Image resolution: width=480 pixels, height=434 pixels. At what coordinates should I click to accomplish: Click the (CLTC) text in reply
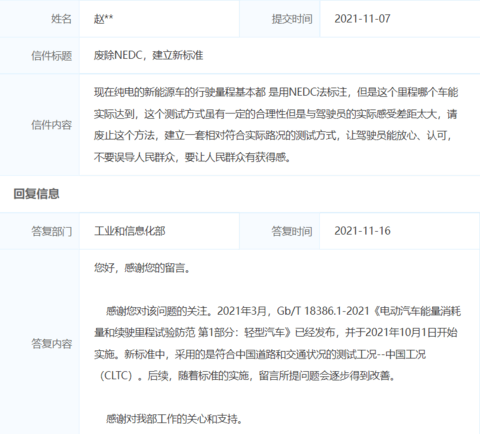click(116, 376)
